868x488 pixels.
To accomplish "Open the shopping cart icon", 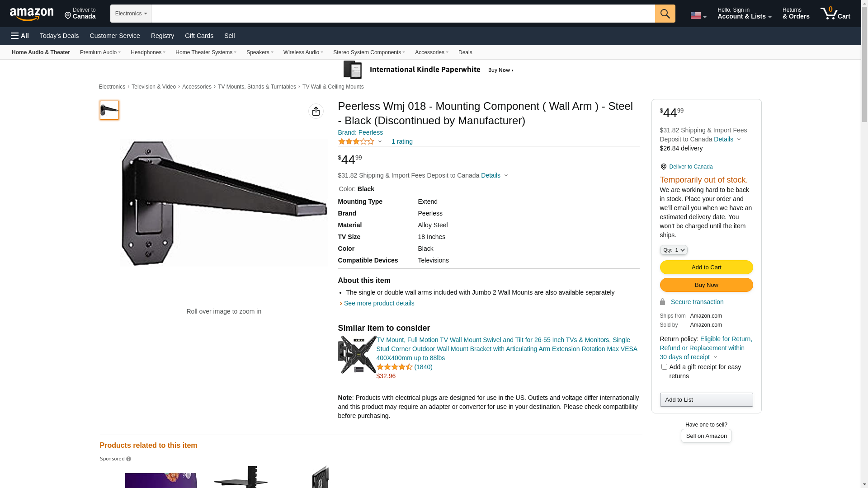I will click(835, 14).
